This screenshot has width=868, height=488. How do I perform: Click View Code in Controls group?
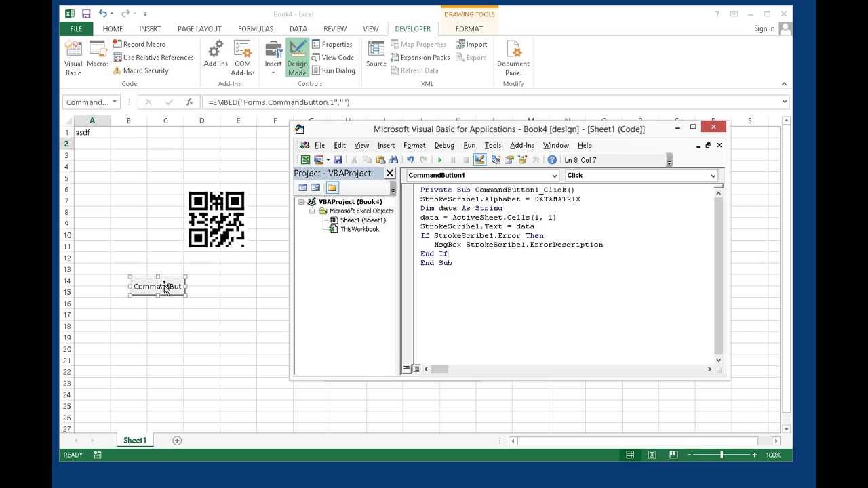click(333, 58)
